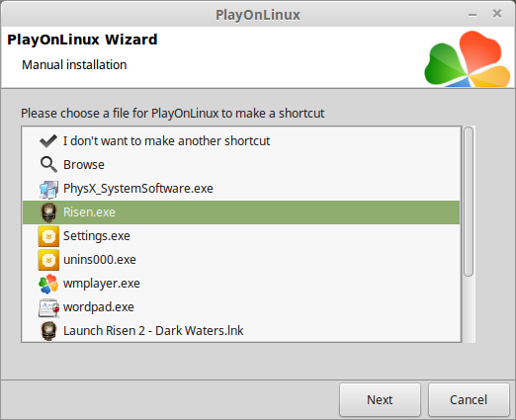The height and width of the screenshot is (420, 516).
Task: Select wordpad.exe entry
Action: pyautogui.click(x=99, y=307)
